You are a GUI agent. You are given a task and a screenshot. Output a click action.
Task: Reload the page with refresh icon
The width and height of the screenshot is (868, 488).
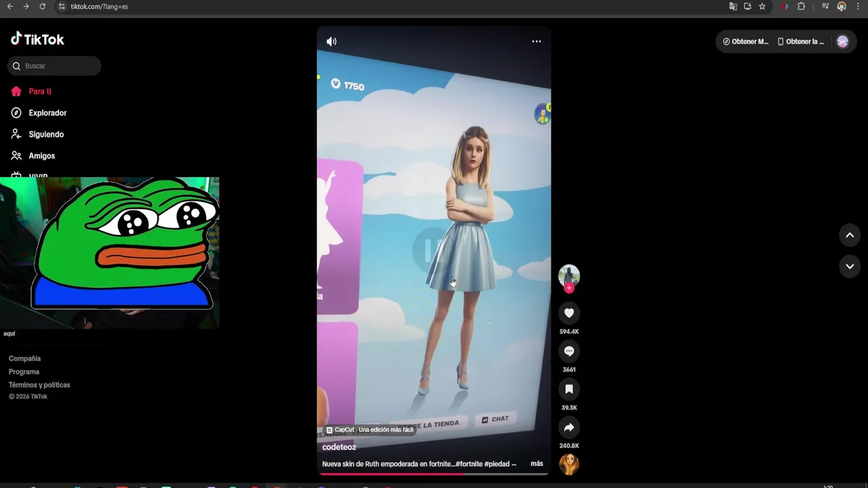[42, 6]
